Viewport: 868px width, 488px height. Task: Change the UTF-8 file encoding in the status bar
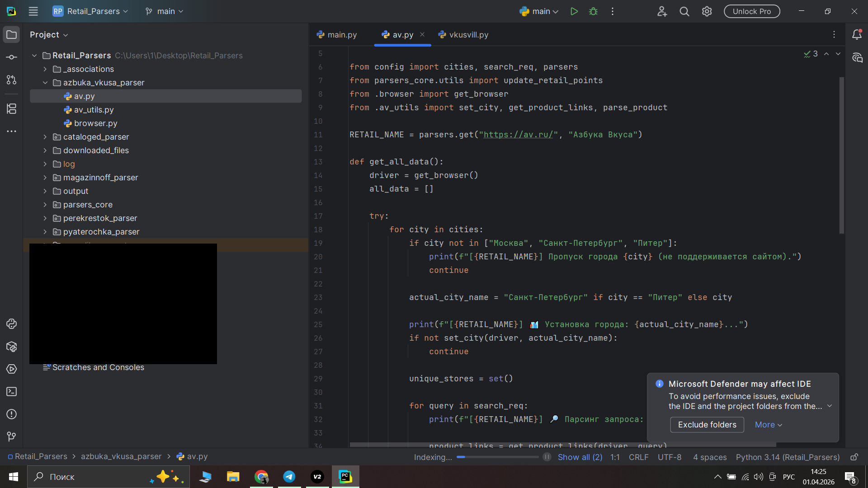point(670,457)
